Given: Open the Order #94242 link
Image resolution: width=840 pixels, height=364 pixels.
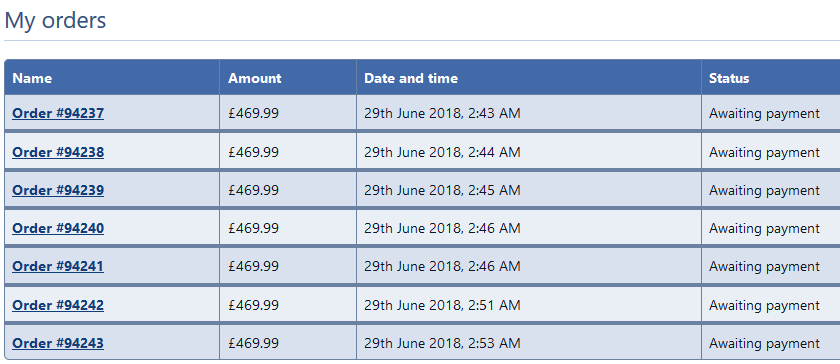Looking at the screenshot, I should [x=58, y=305].
